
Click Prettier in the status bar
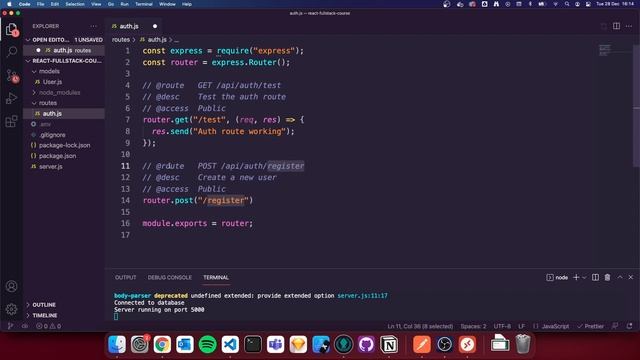590,326
